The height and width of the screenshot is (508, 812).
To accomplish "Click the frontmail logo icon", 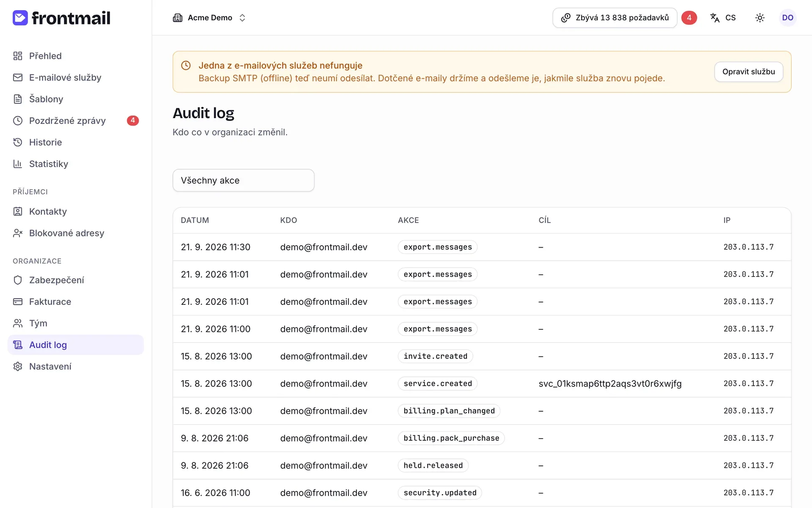I will coord(20,18).
